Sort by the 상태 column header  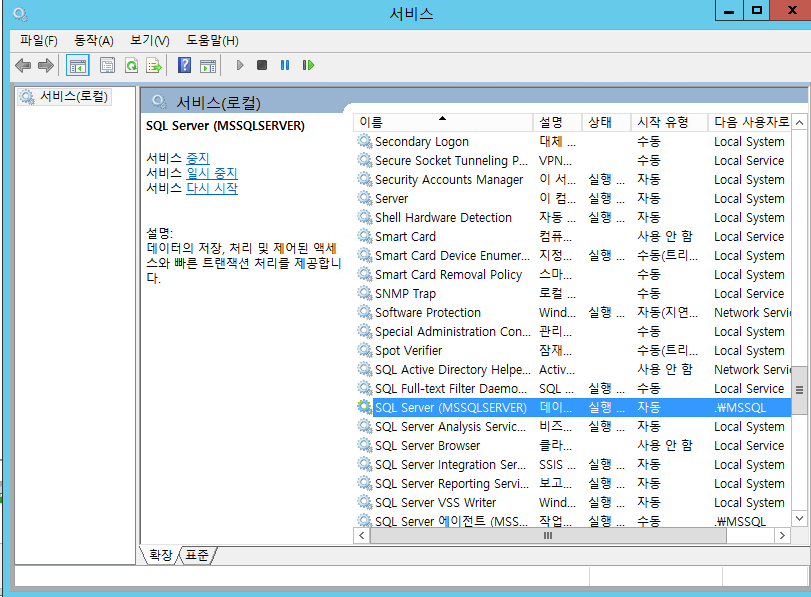click(606, 123)
